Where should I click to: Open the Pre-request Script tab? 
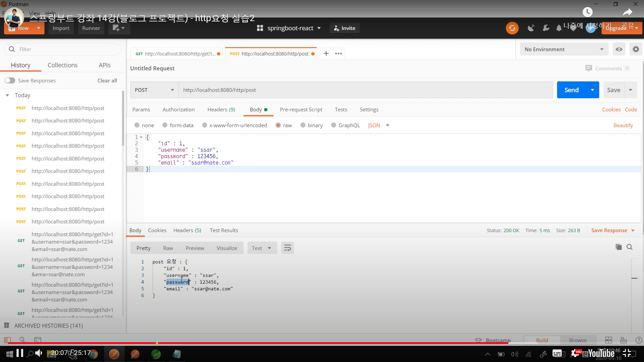pos(301,110)
